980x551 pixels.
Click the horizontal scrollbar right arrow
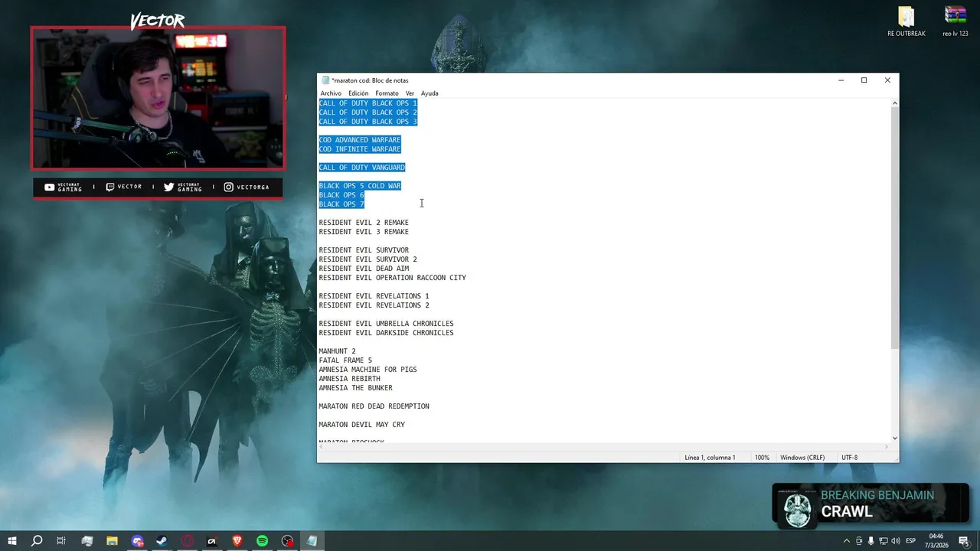[887, 445]
